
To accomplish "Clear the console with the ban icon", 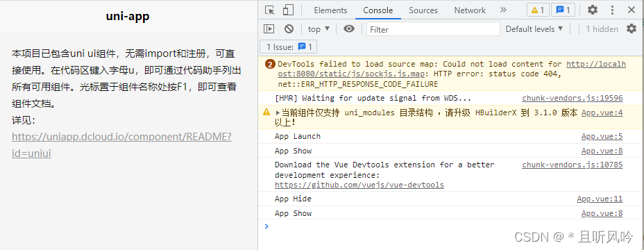I will [x=289, y=28].
